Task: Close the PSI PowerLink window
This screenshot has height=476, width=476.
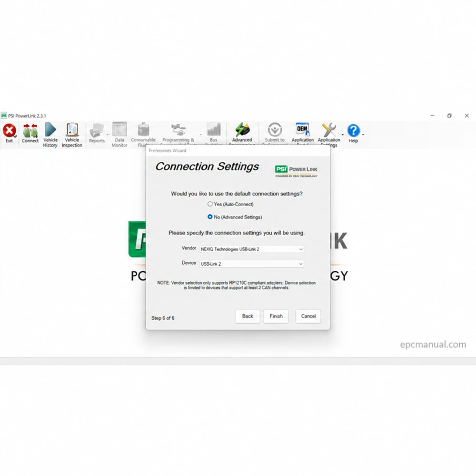Action: [x=466, y=116]
